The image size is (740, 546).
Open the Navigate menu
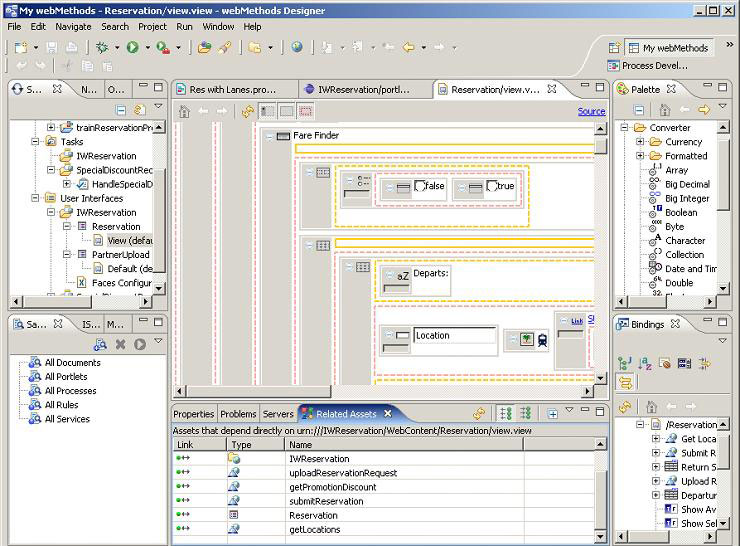pos(73,27)
